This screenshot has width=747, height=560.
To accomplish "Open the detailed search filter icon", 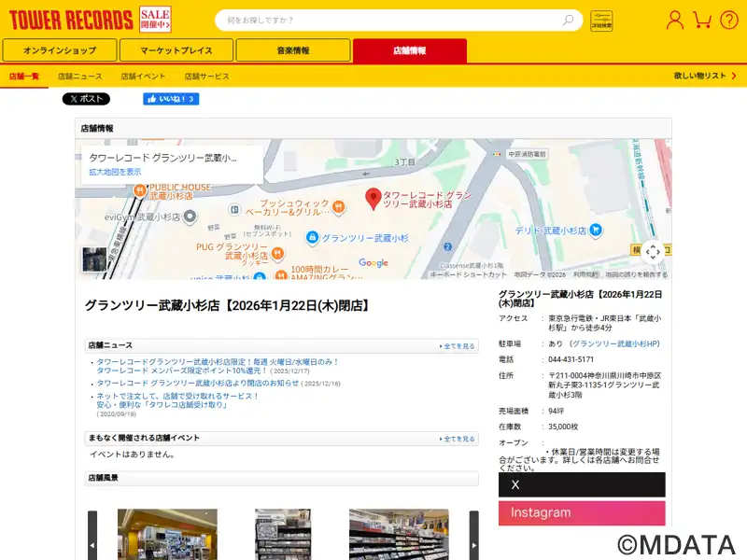I will coord(601,21).
